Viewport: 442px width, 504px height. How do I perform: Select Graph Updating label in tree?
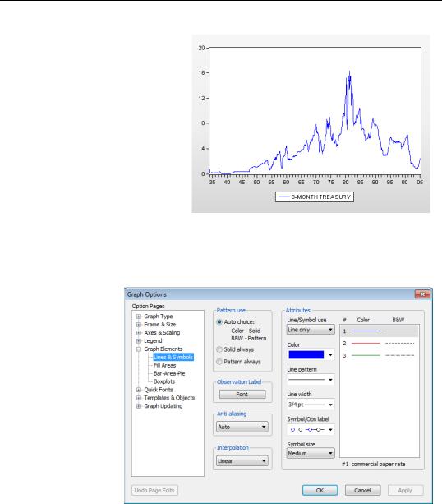click(163, 406)
